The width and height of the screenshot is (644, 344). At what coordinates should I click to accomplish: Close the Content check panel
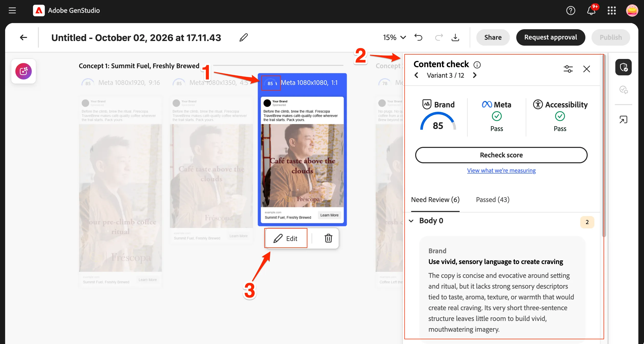tap(586, 69)
